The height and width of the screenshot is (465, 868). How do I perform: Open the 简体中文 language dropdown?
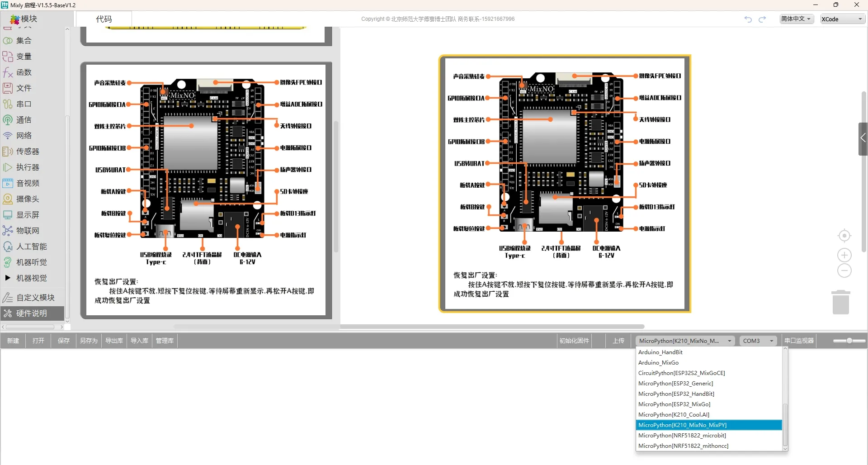[797, 19]
